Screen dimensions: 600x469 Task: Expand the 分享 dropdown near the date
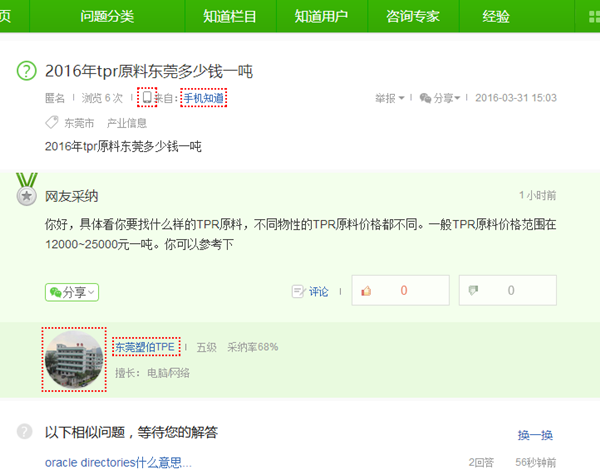point(446,98)
